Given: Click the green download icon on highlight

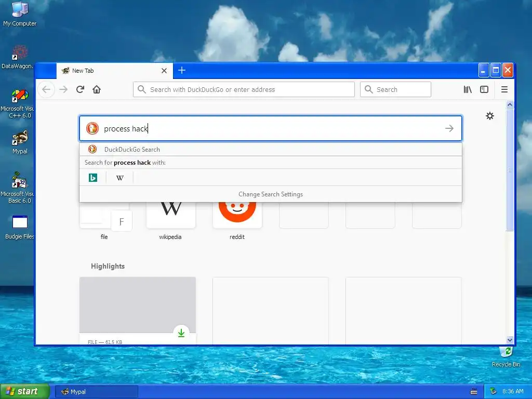Looking at the screenshot, I should pos(181,333).
